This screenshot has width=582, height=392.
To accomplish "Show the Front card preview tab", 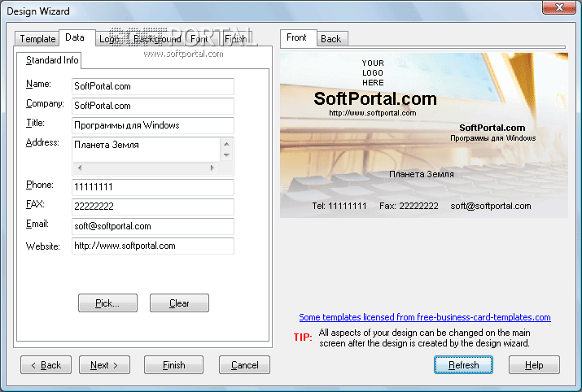I will point(296,37).
